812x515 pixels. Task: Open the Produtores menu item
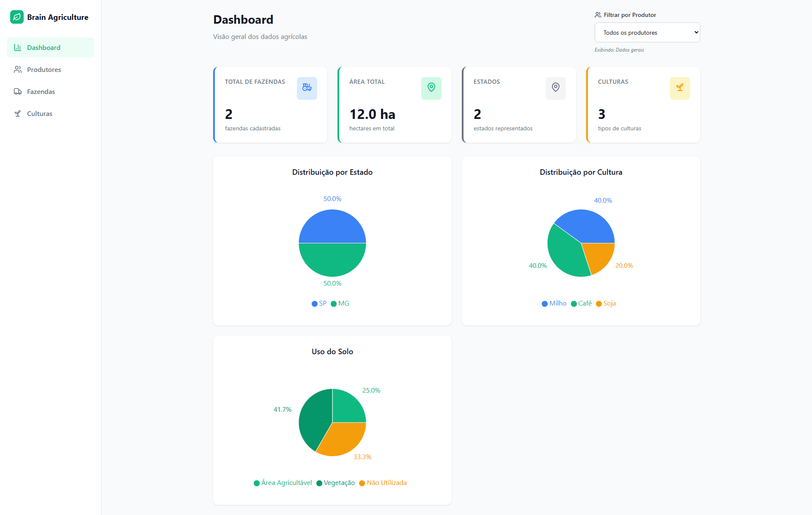[44, 69]
